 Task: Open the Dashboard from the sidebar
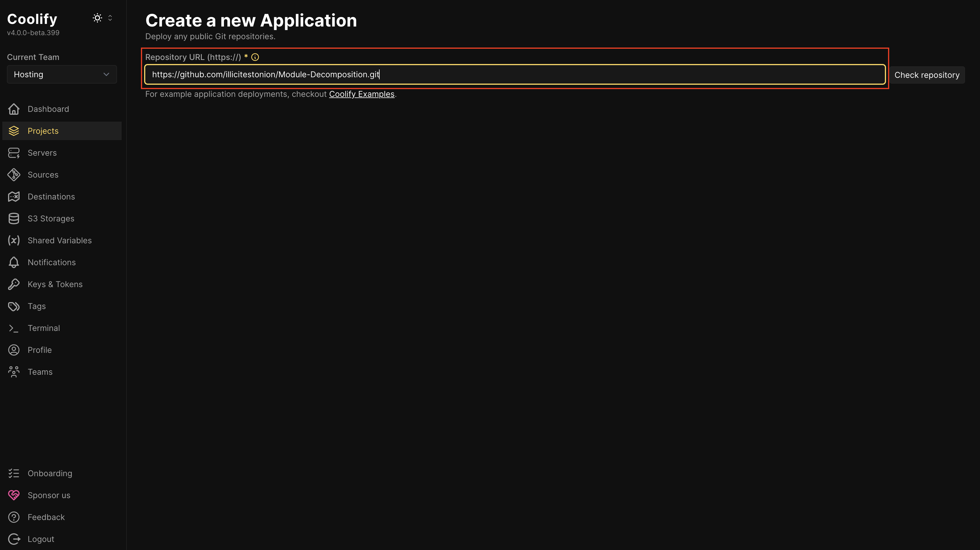(48, 109)
